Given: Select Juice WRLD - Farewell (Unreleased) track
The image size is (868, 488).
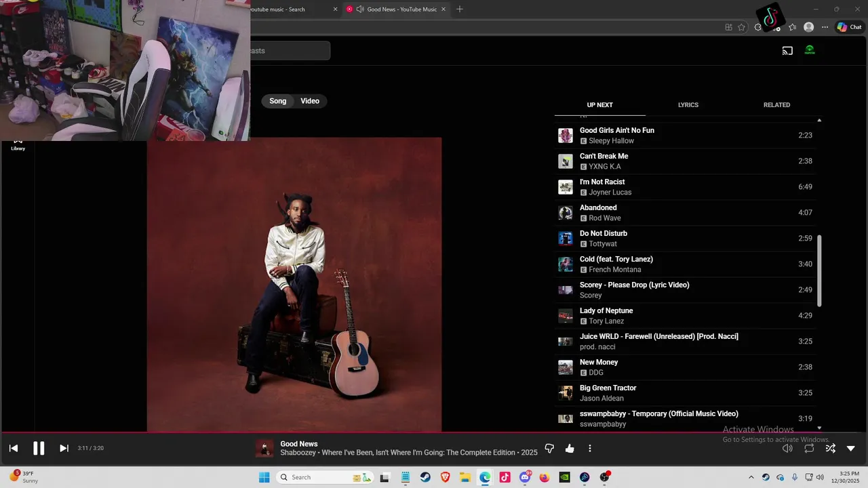Looking at the screenshot, I should (x=685, y=342).
